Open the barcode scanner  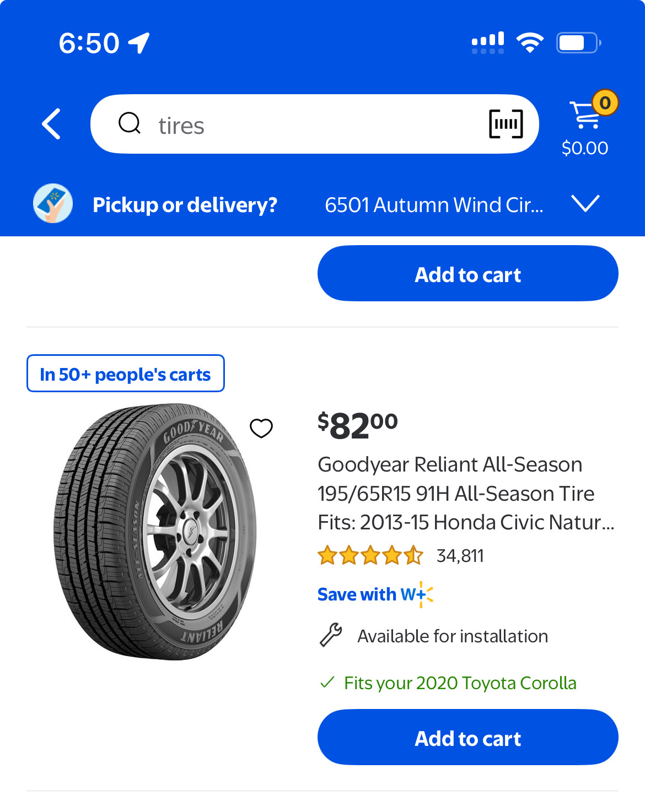tap(506, 124)
